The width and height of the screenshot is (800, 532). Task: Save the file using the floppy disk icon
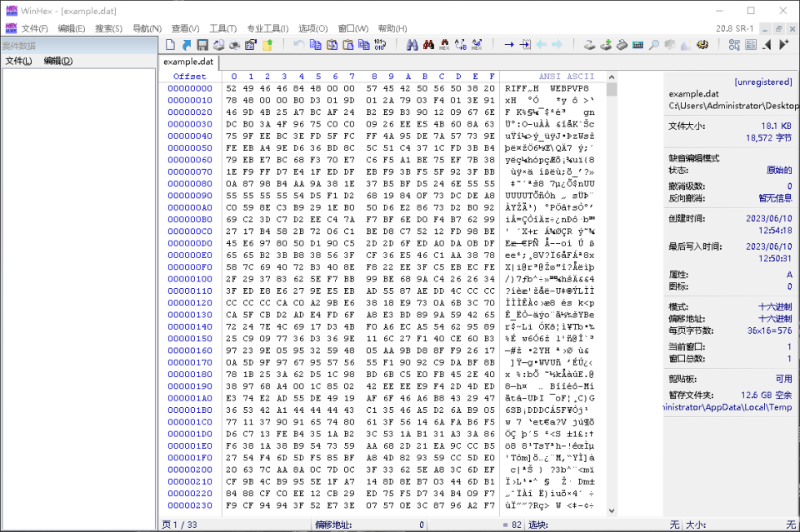pyautogui.click(x=202, y=44)
